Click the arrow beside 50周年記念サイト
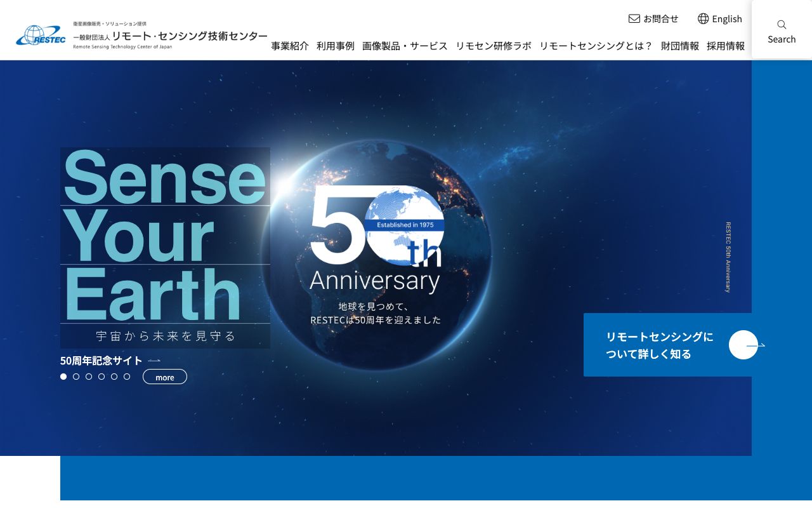 pos(154,360)
